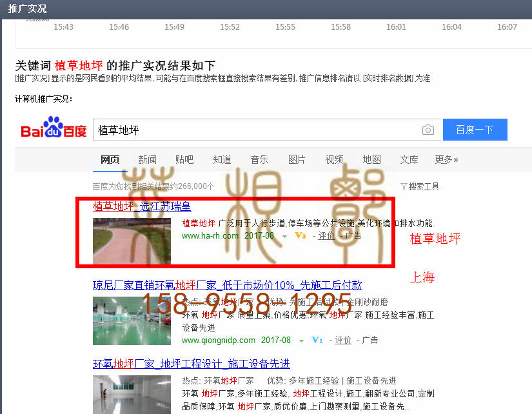
Task: Select the 网页 tab
Action: [x=110, y=159]
